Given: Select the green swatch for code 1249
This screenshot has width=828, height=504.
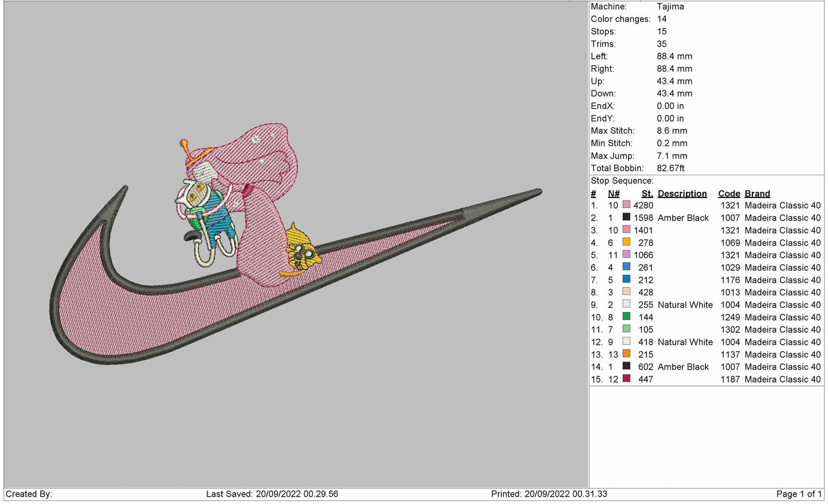Looking at the screenshot, I should click(626, 317).
